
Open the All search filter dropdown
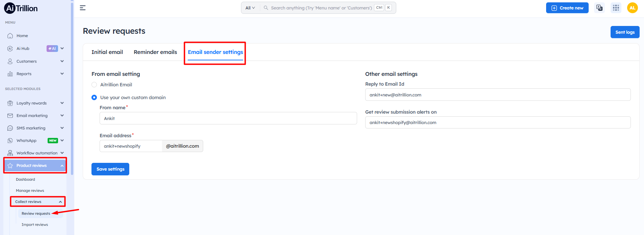point(250,8)
